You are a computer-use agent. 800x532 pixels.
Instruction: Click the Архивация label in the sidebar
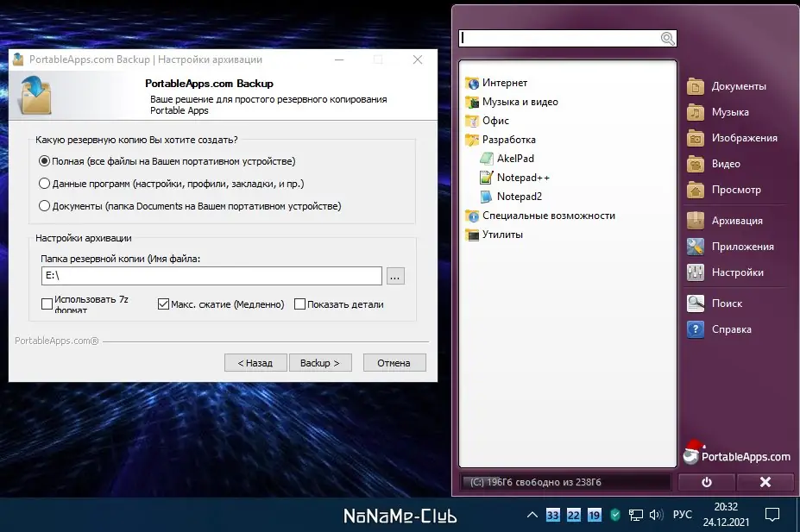[x=737, y=221]
